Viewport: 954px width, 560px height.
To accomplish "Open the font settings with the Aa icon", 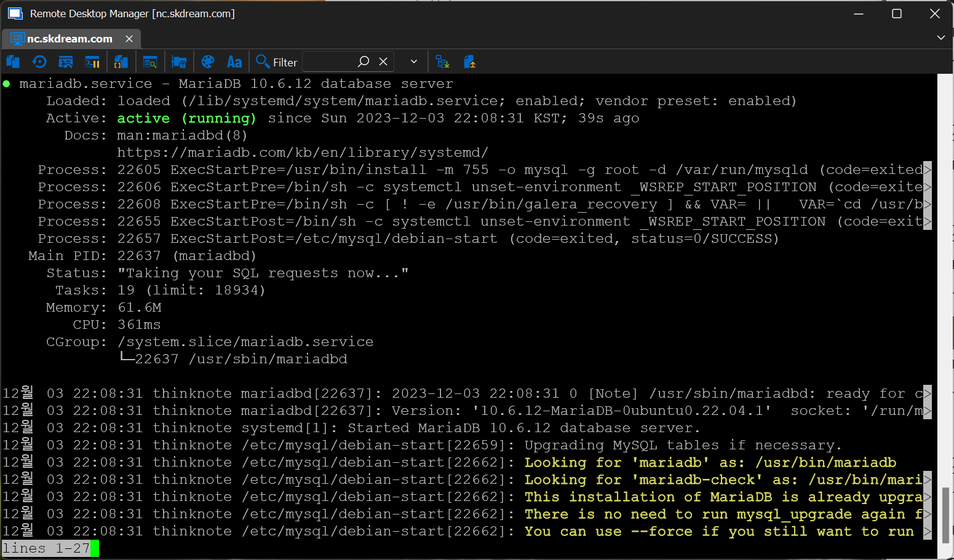I will tap(234, 61).
